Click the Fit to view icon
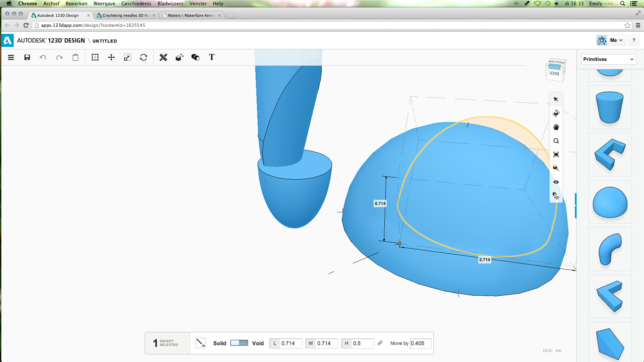 (x=556, y=155)
